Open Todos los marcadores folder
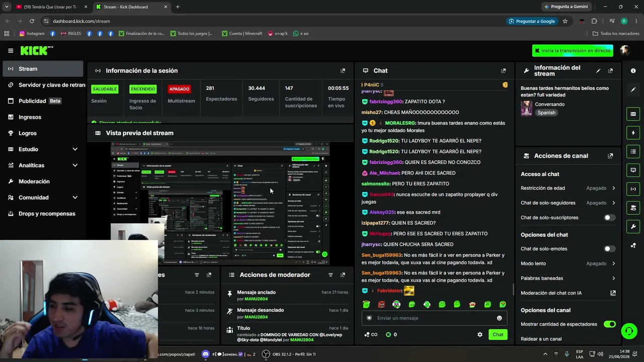Viewport: 644px width, 362px height. pyautogui.click(x=616, y=34)
